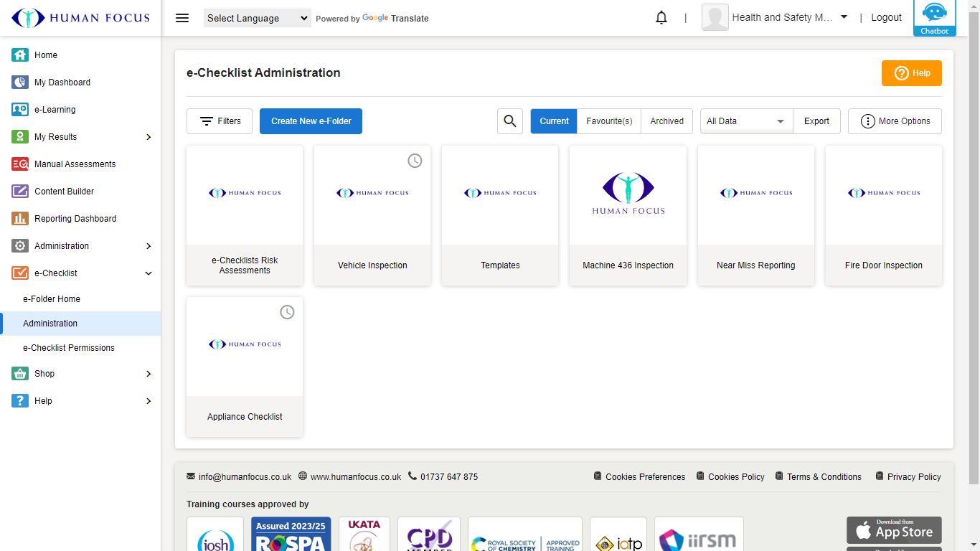Image resolution: width=980 pixels, height=551 pixels.
Task: Switch to the Archived view
Action: 666,121
